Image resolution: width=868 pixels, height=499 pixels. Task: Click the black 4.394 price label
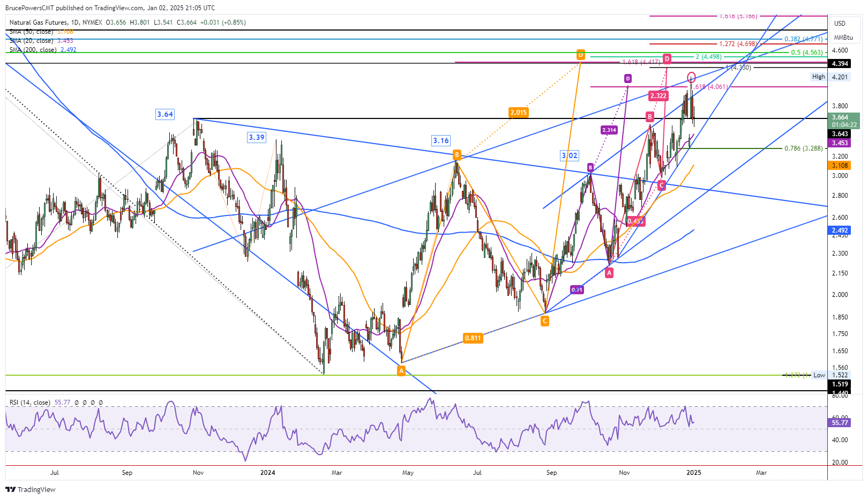point(840,64)
